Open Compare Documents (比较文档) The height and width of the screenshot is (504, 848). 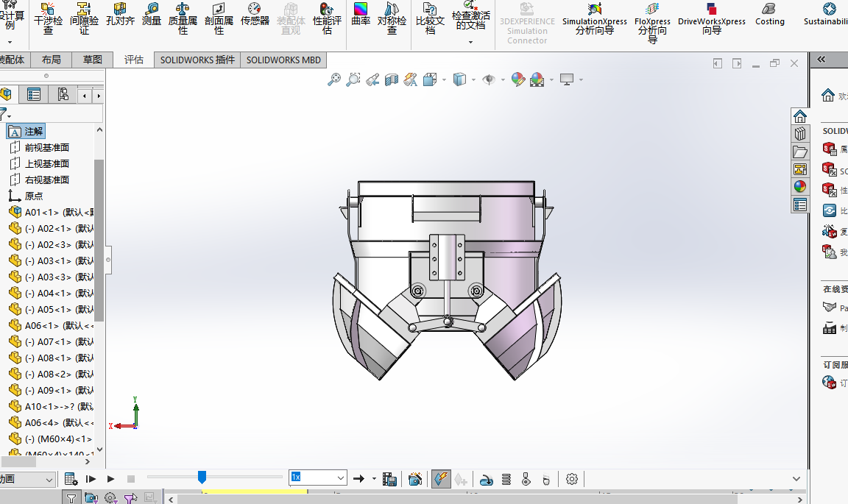tap(430, 18)
